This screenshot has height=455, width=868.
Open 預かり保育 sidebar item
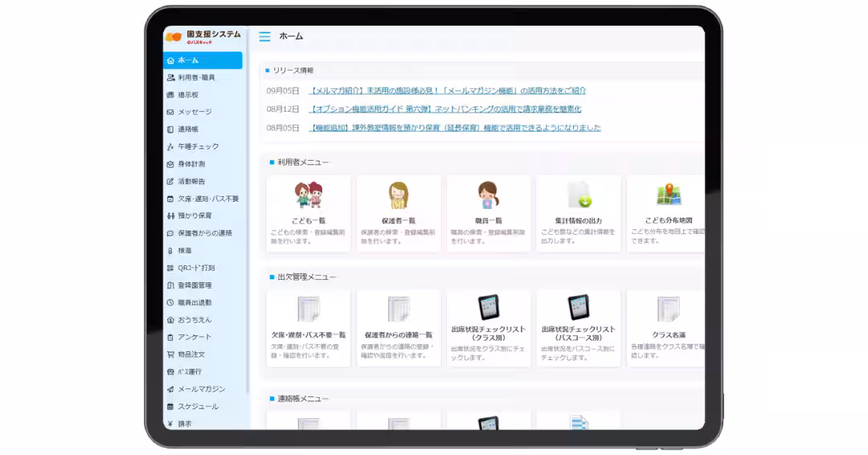(x=194, y=216)
